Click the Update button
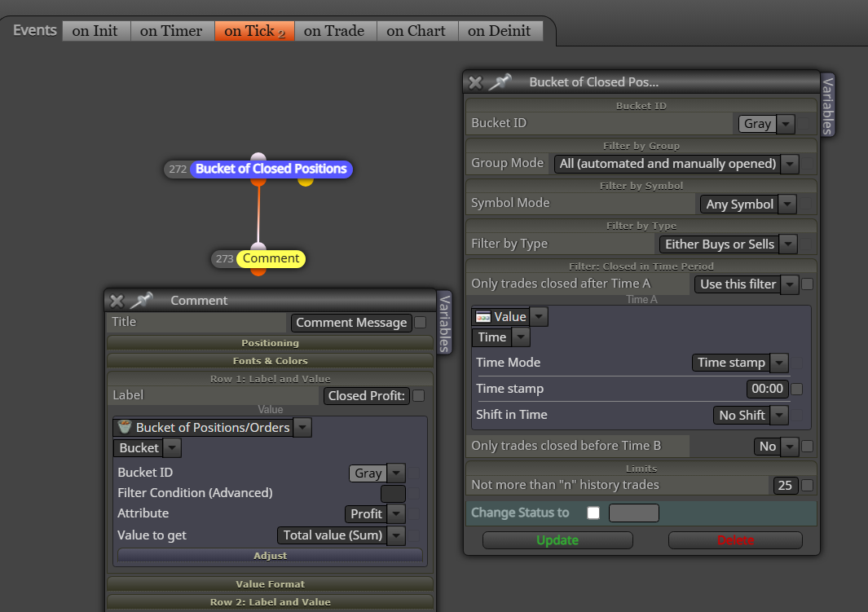The width and height of the screenshot is (868, 612). pyautogui.click(x=557, y=540)
